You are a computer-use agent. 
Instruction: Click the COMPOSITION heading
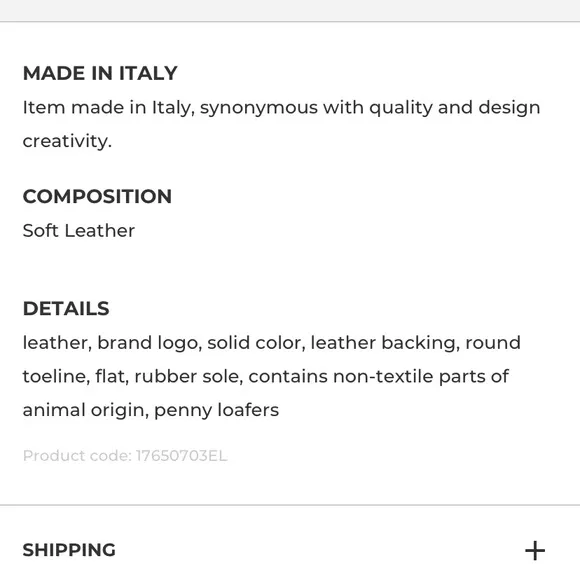[x=97, y=196]
